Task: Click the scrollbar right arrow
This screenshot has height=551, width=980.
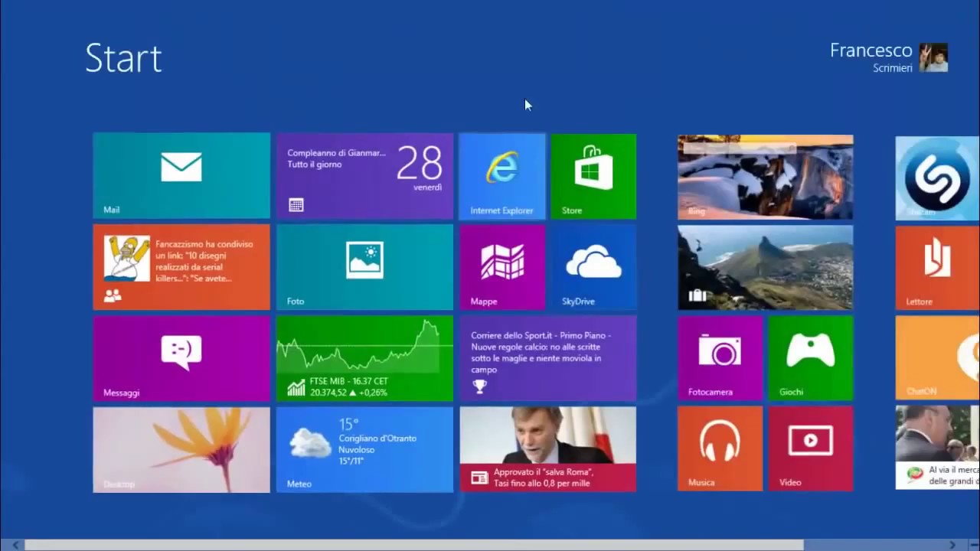Action: [953, 545]
